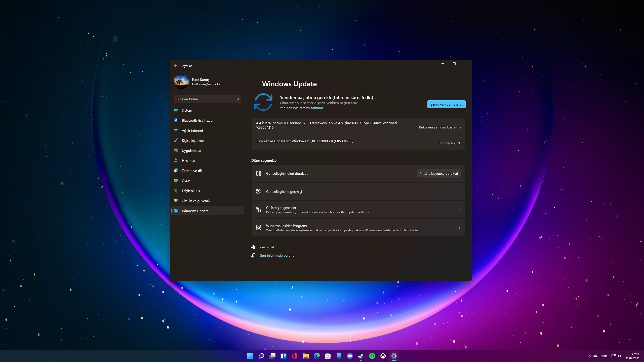
Task: Click the gears icon for Gelişmiş seçenekler
Action: pos(258,210)
